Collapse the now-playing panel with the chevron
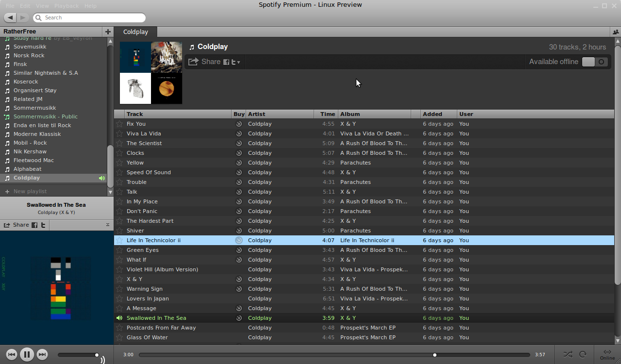 (108, 224)
